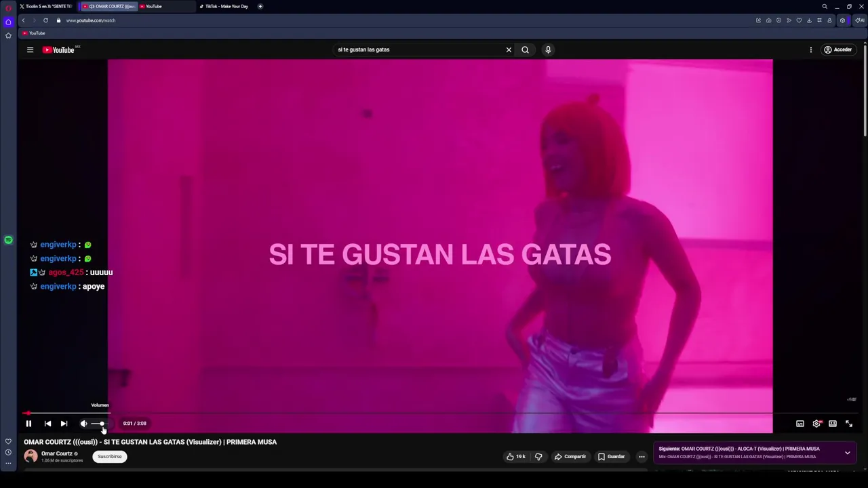The width and height of the screenshot is (868, 488).
Task: Exit full browser view with the fullscreen icon
Action: (849, 424)
